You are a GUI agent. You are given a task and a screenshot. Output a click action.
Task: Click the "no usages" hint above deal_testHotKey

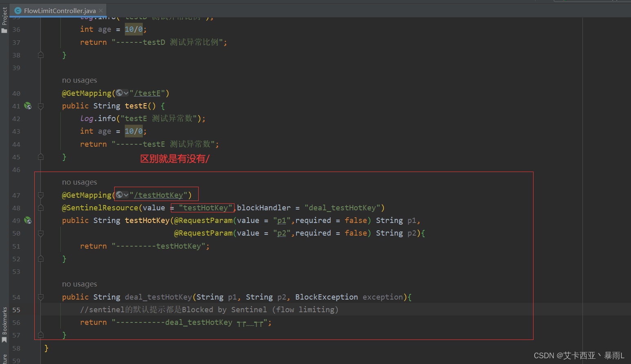(x=80, y=284)
